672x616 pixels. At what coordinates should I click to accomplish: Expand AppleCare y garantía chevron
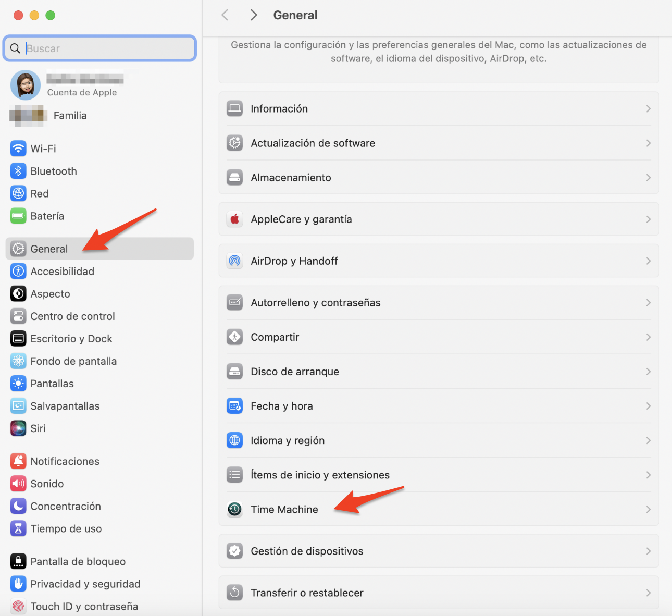(649, 219)
